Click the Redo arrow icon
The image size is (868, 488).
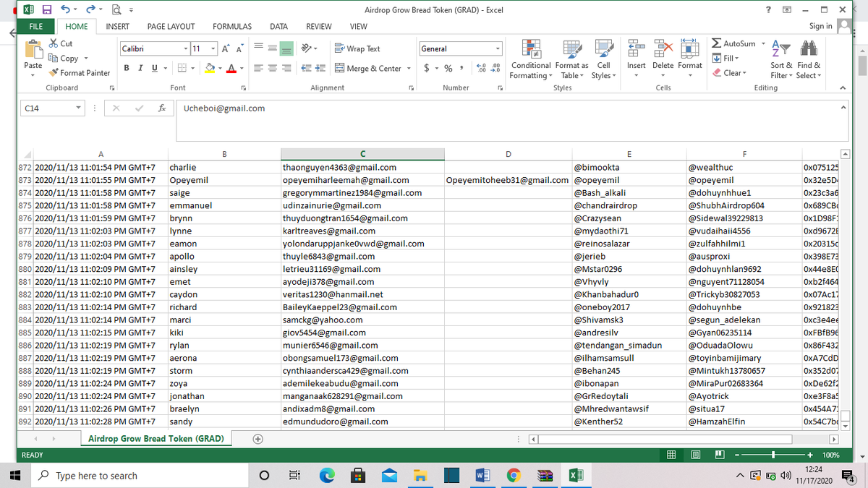click(90, 10)
